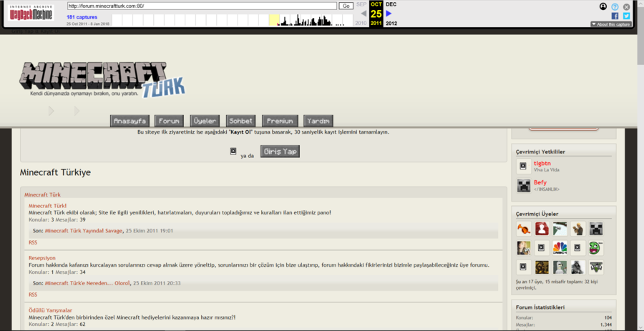644x331 pixels.
Task: Open RSS link under Resepsiyon forum
Action: pos(33,295)
